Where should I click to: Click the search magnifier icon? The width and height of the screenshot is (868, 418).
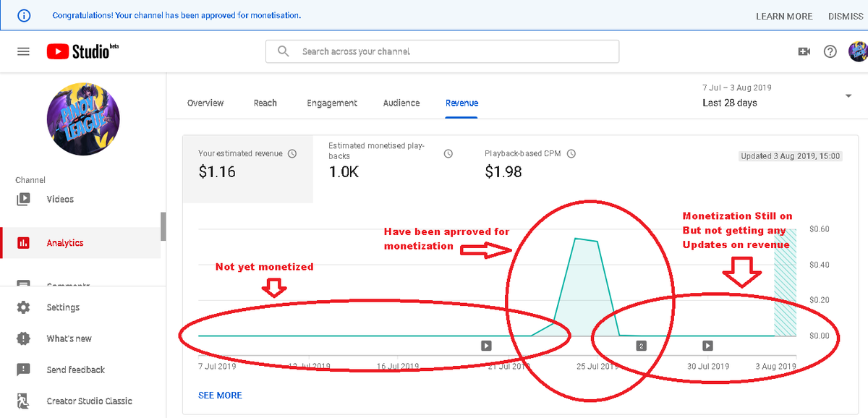[284, 51]
